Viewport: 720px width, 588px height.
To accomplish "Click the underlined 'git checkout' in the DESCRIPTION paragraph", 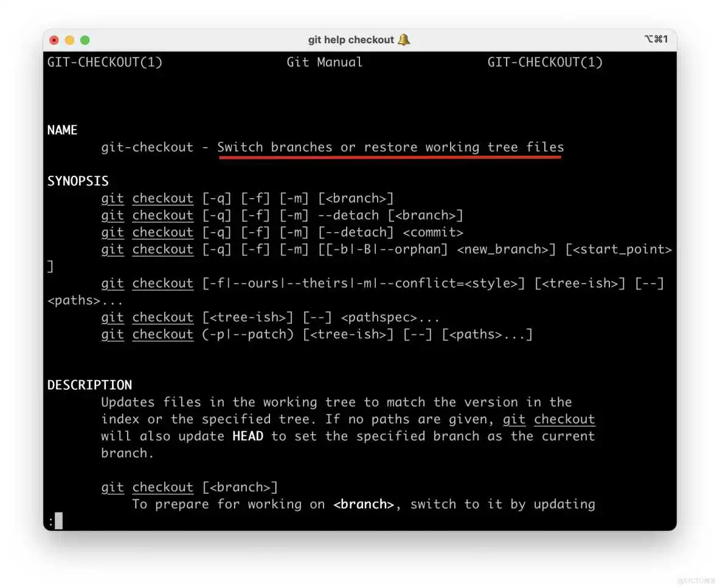I will [550, 419].
